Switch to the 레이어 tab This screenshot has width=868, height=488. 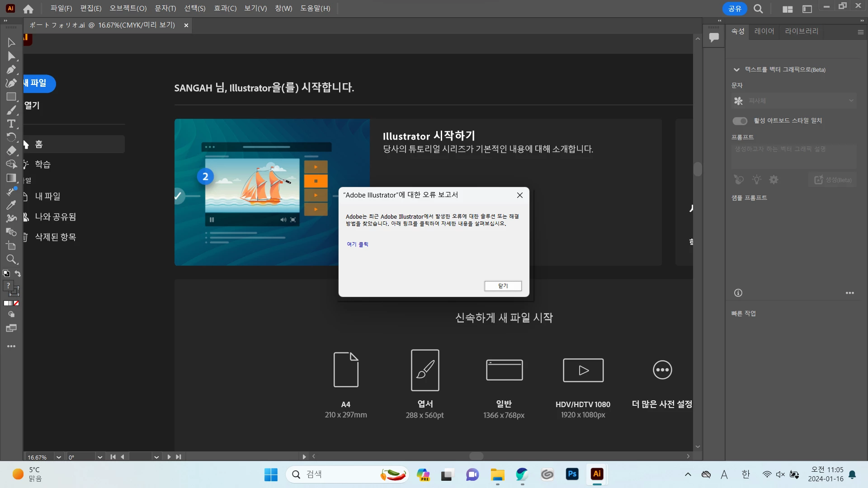(764, 31)
